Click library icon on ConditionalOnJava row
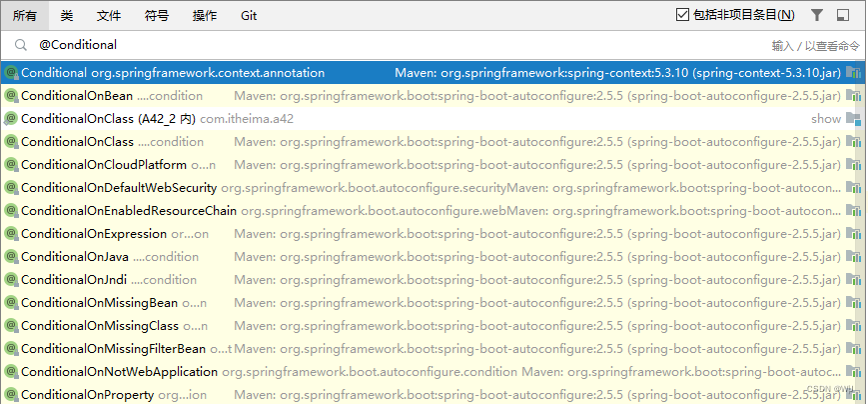 tap(854, 257)
